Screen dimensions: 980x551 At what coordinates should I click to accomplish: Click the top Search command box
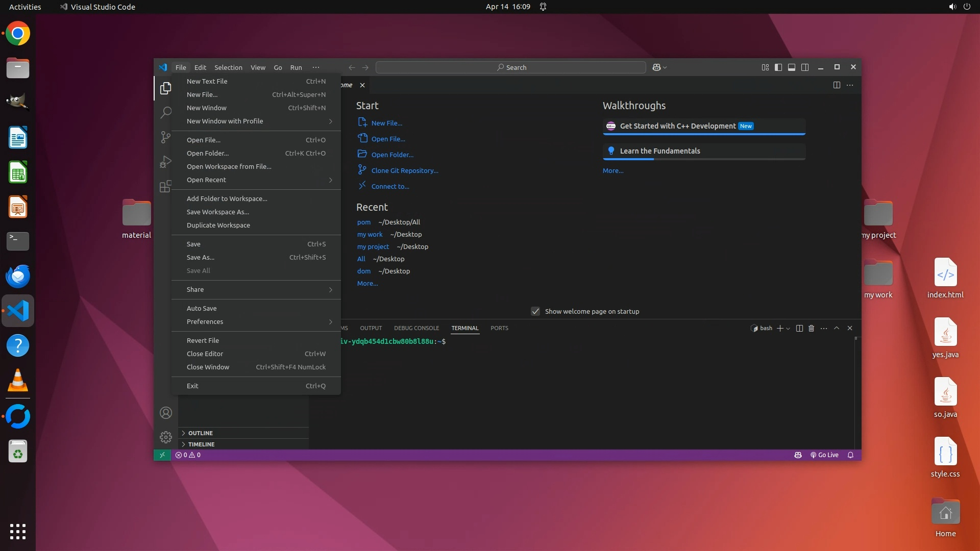(511, 67)
